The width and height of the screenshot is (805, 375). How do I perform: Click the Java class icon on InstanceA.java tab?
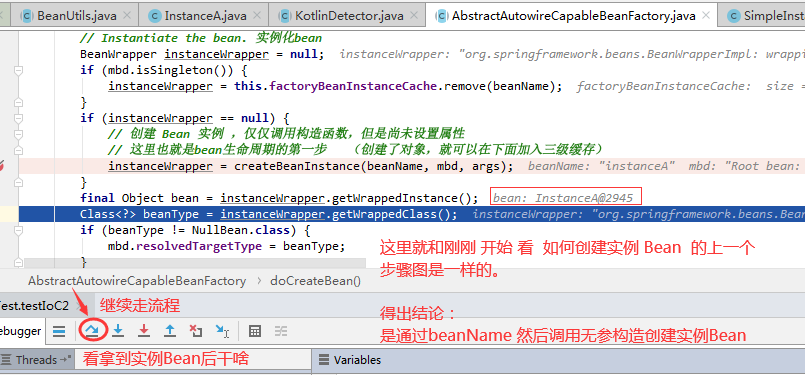point(154,16)
